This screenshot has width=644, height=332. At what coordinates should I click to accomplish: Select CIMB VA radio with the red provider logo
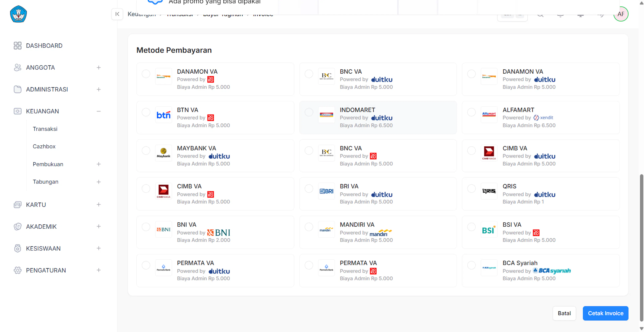pos(146,189)
